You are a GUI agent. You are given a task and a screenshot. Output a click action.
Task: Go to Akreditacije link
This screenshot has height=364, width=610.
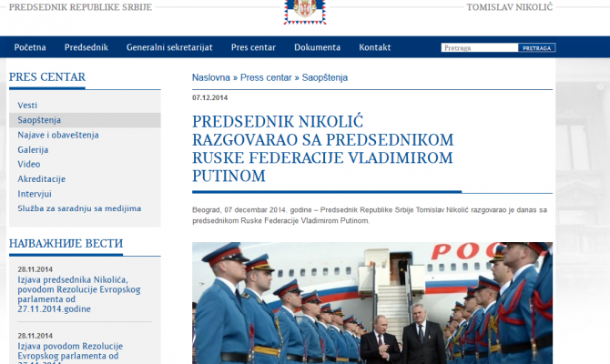tap(41, 179)
